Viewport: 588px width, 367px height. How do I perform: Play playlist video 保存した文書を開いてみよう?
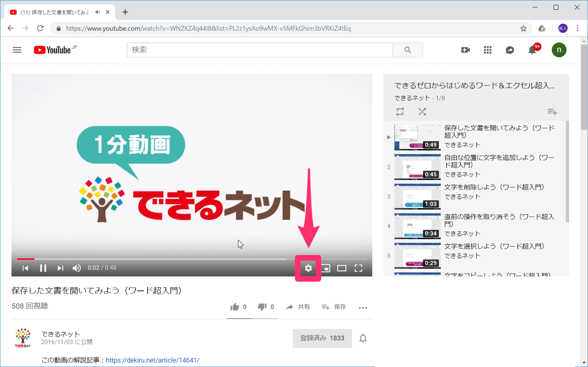pyautogui.click(x=474, y=137)
